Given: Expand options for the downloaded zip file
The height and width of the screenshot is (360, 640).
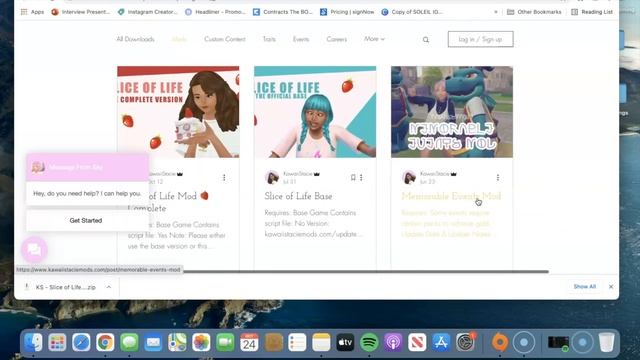Looking at the screenshot, I should click(109, 287).
